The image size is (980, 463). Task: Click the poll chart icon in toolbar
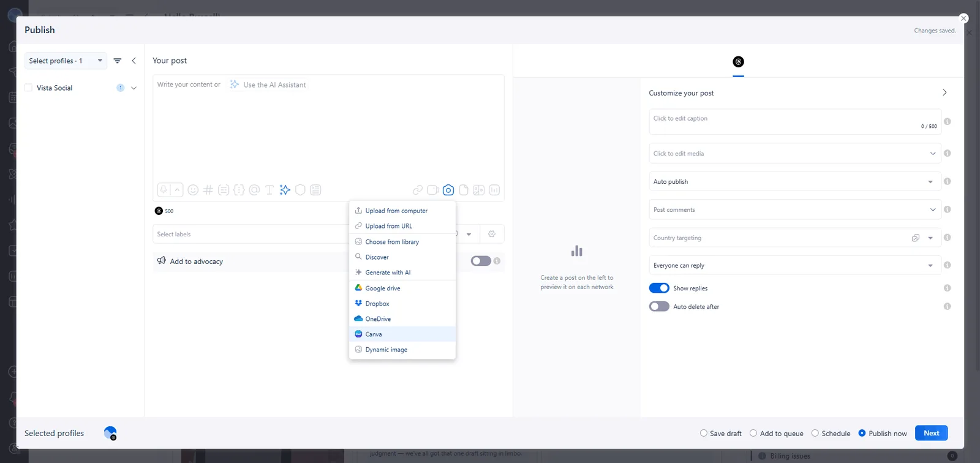494,190
